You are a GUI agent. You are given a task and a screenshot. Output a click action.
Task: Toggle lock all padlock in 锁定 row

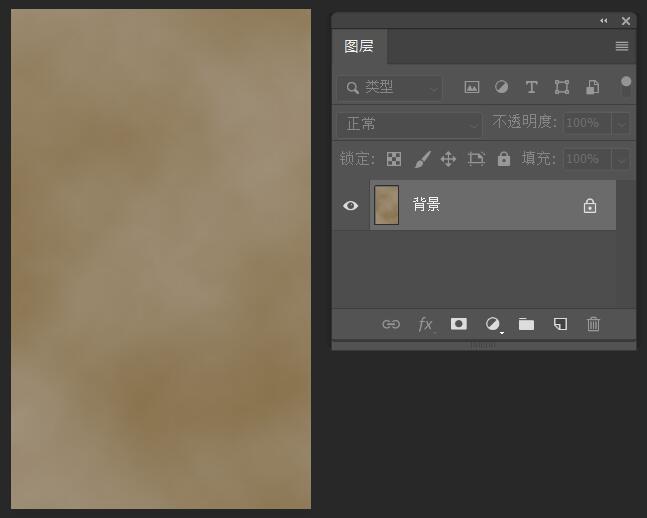(x=504, y=158)
